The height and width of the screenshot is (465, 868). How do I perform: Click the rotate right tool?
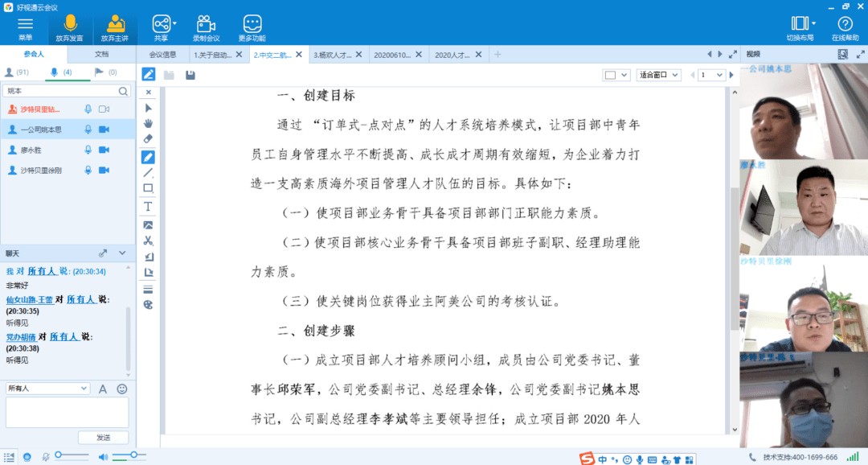pyautogui.click(x=148, y=272)
